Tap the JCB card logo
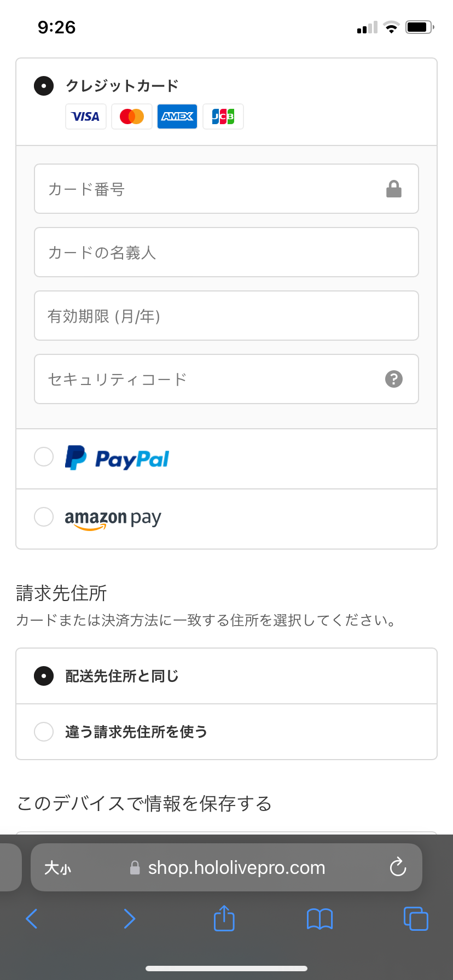The height and width of the screenshot is (980, 453). (223, 116)
